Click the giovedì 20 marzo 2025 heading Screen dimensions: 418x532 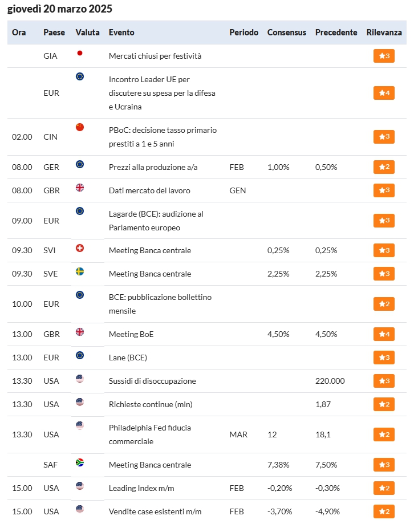tap(60, 9)
